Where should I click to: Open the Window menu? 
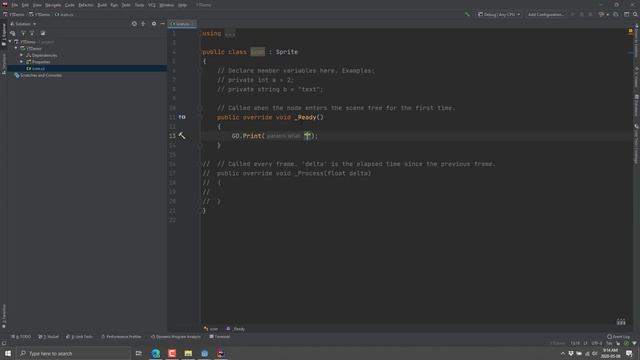click(x=167, y=5)
